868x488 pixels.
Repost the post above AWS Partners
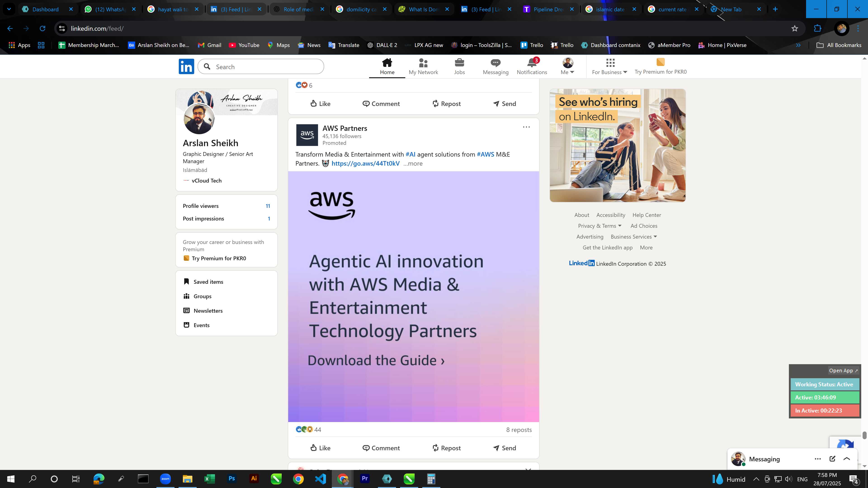click(446, 104)
